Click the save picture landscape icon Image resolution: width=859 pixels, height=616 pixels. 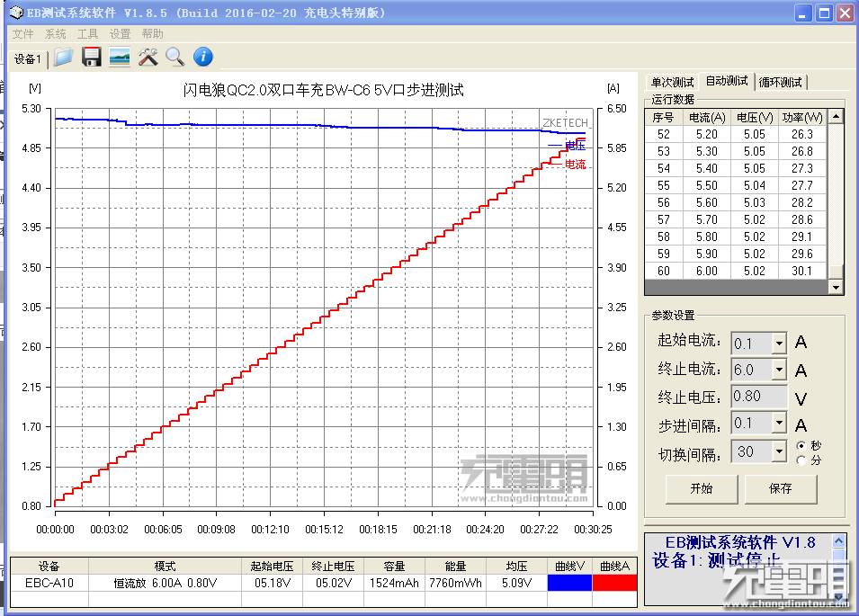point(120,57)
